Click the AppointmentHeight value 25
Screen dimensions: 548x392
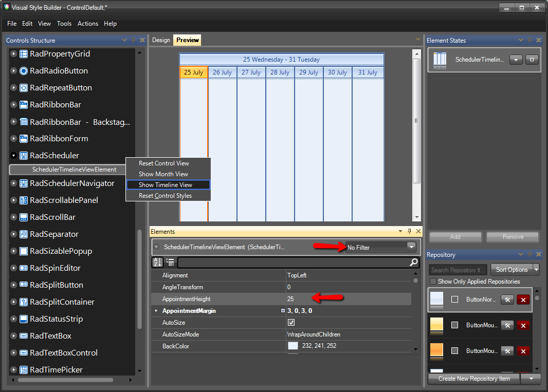pos(290,298)
